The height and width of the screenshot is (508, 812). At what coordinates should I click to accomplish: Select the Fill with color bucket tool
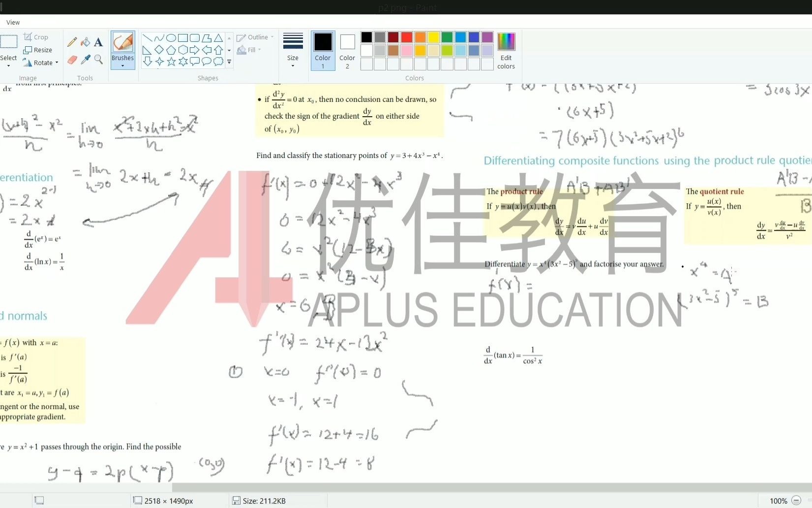[x=86, y=42]
